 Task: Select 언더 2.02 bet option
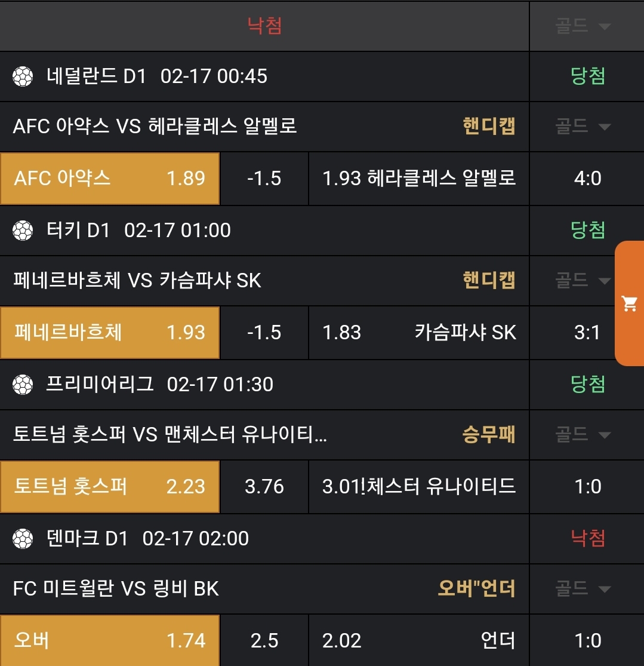coord(418,640)
